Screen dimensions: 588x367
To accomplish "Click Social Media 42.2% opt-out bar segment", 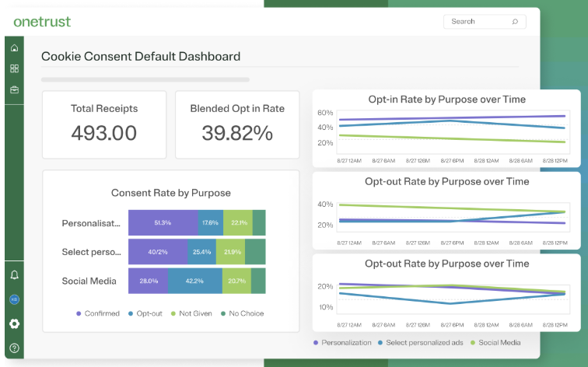I will (x=193, y=281).
